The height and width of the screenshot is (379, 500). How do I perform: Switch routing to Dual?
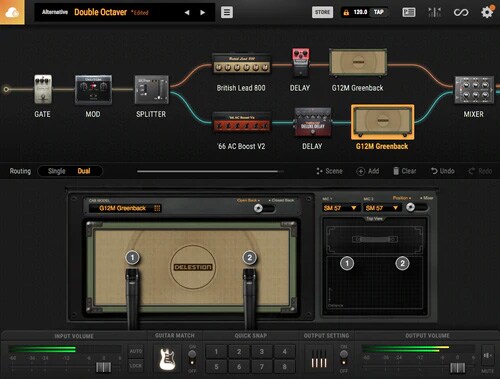pyautogui.click(x=84, y=171)
